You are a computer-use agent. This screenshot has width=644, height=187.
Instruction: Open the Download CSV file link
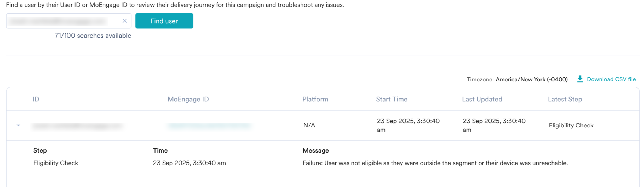[x=611, y=79]
